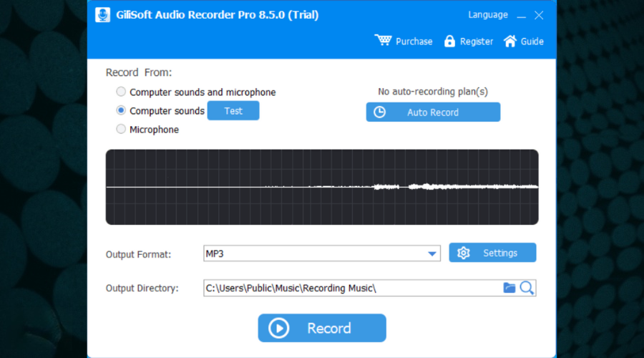
Task: Open Purchase via the shopping cart icon
Action: pyautogui.click(x=383, y=40)
